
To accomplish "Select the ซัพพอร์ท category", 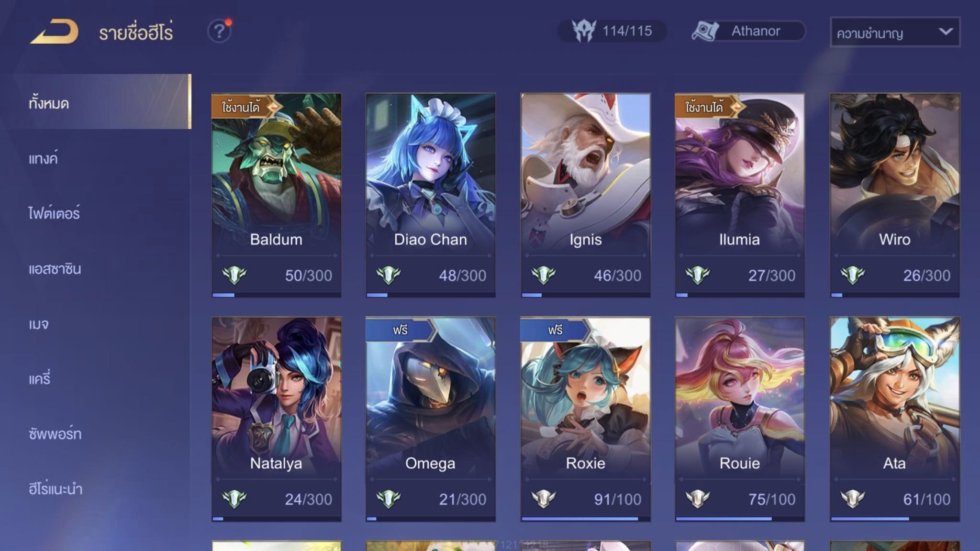I will (55, 434).
